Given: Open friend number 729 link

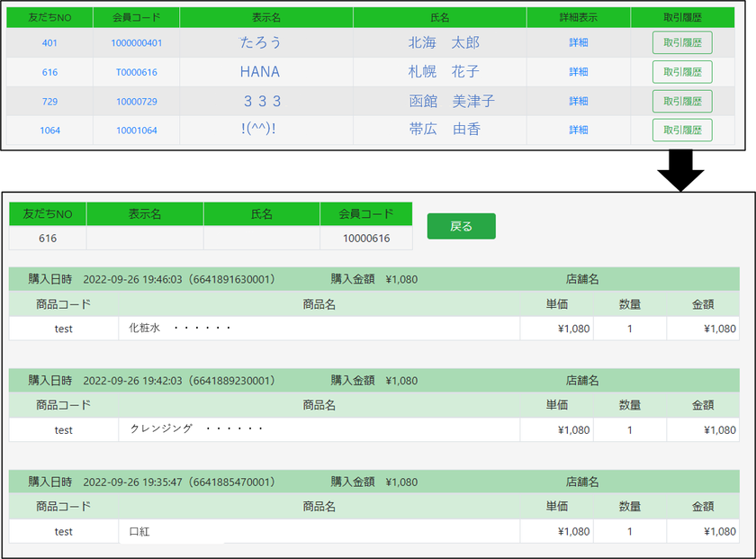Looking at the screenshot, I should click(49, 102).
